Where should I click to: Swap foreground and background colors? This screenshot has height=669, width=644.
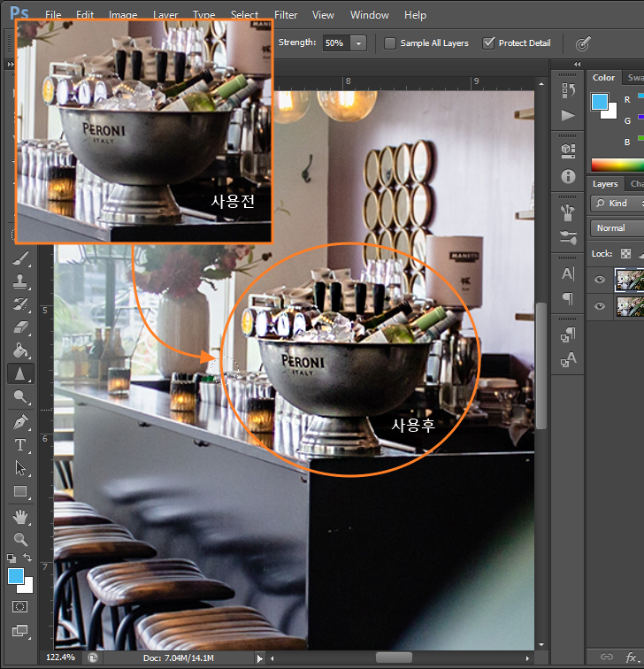coord(27,557)
